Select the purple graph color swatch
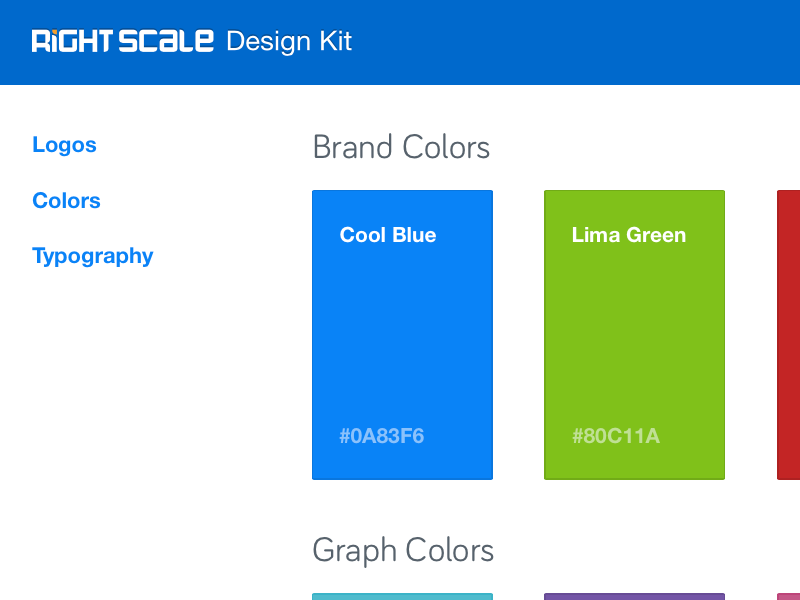 point(634,595)
